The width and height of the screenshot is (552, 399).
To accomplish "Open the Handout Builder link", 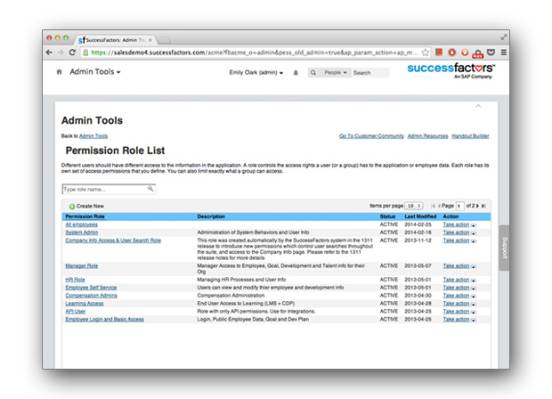I will coord(470,136).
